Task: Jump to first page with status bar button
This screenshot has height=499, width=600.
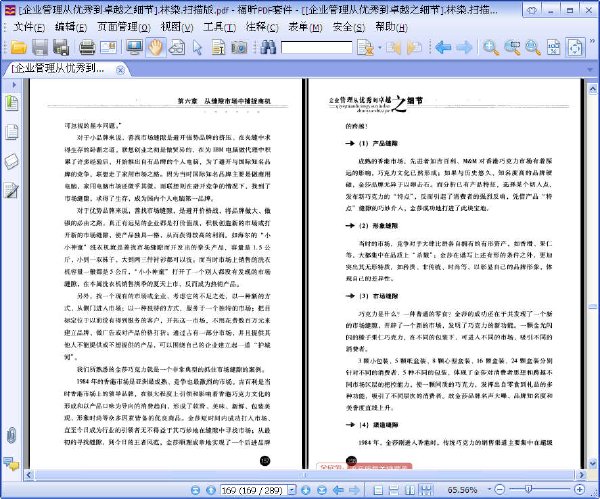Action: click(195, 490)
